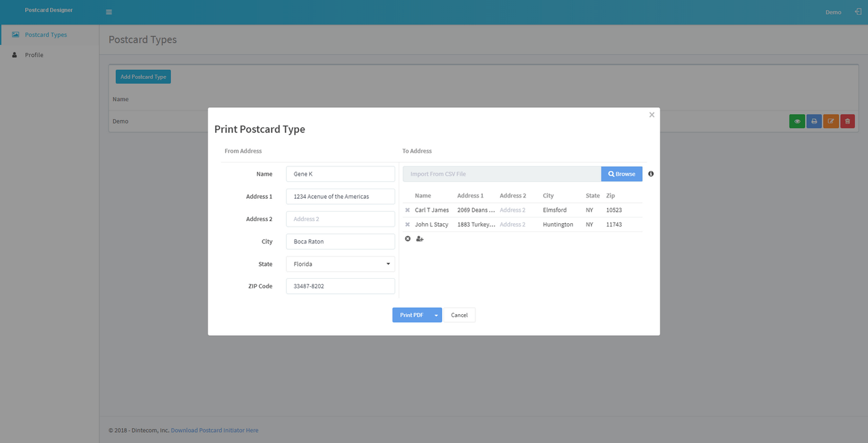Open the State dropdown showing Florida
This screenshot has height=443, width=868.
pos(340,264)
